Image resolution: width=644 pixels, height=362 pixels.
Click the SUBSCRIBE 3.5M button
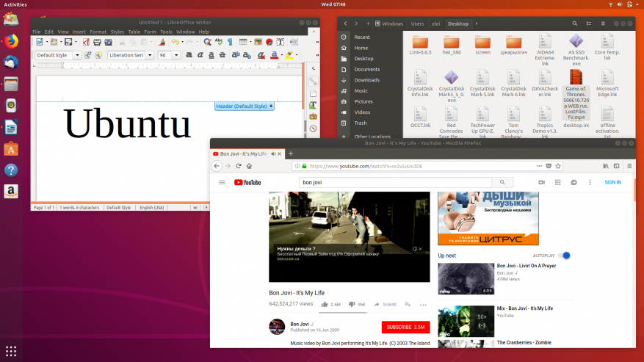click(406, 327)
